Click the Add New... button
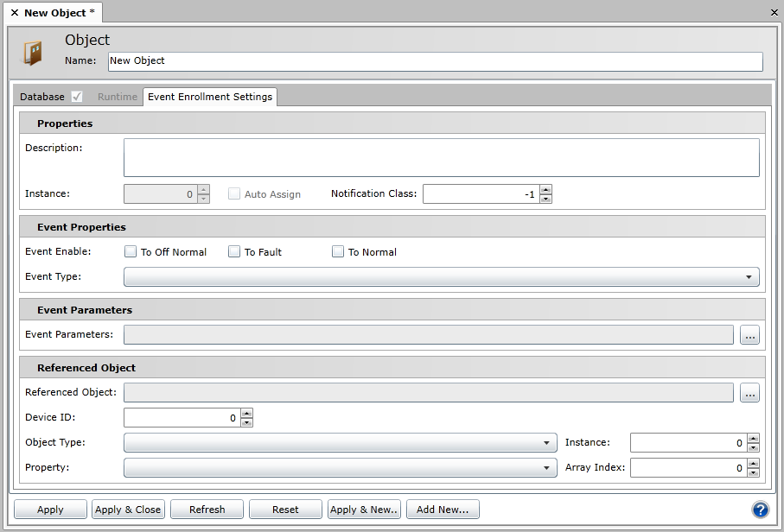 [x=443, y=510]
